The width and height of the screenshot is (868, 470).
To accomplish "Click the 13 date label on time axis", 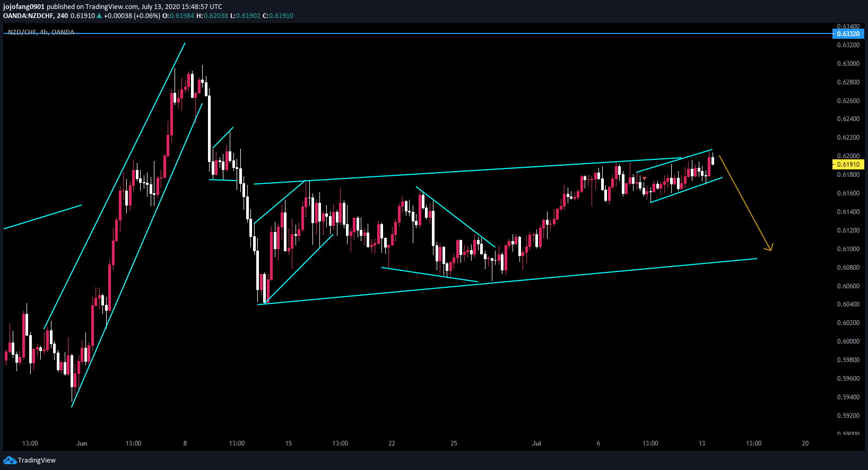I will point(702,443).
